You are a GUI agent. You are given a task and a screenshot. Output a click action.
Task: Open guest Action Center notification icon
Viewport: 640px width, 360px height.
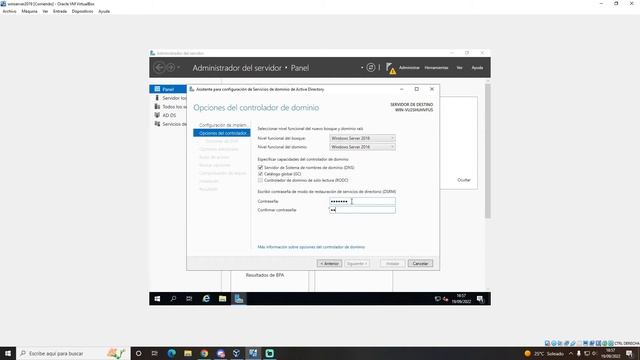pyautogui.click(x=480, y=299)
